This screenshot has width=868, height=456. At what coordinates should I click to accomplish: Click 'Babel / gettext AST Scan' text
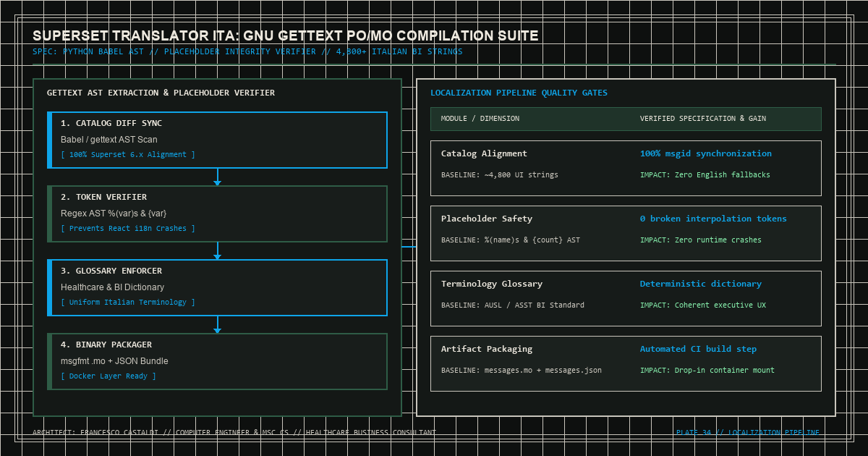tap(109, 140)
